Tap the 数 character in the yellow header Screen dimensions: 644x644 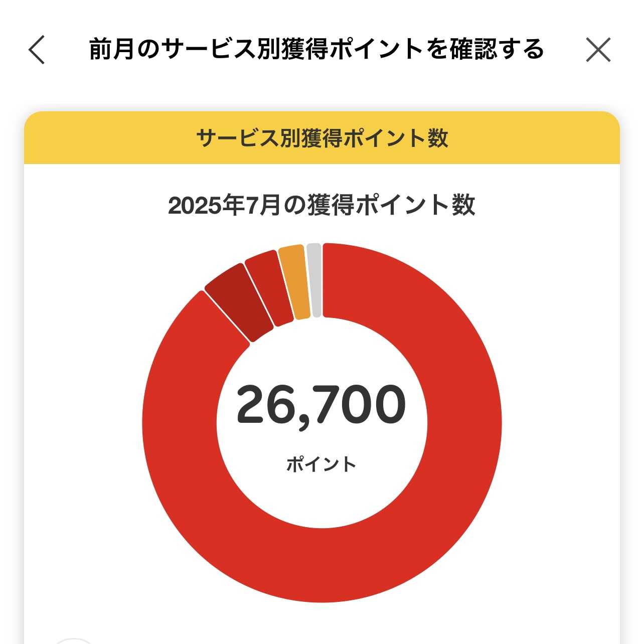click(437, 138)
